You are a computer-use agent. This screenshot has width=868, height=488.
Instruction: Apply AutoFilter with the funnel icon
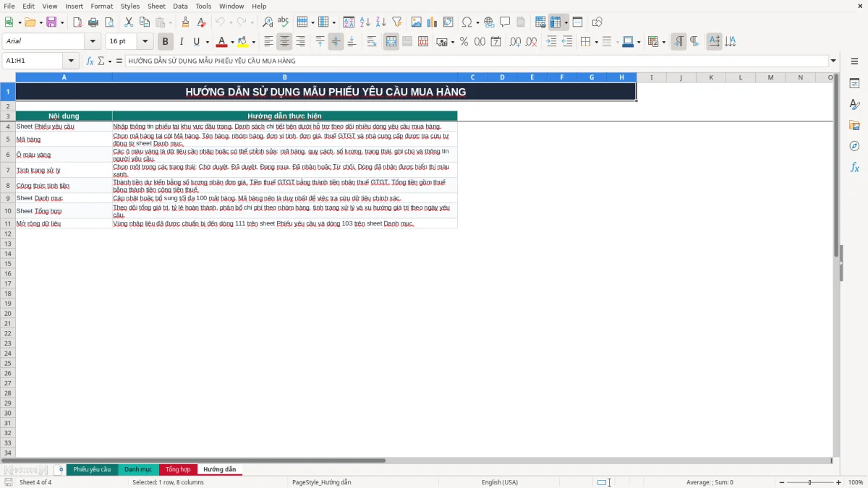coord(396,22)
